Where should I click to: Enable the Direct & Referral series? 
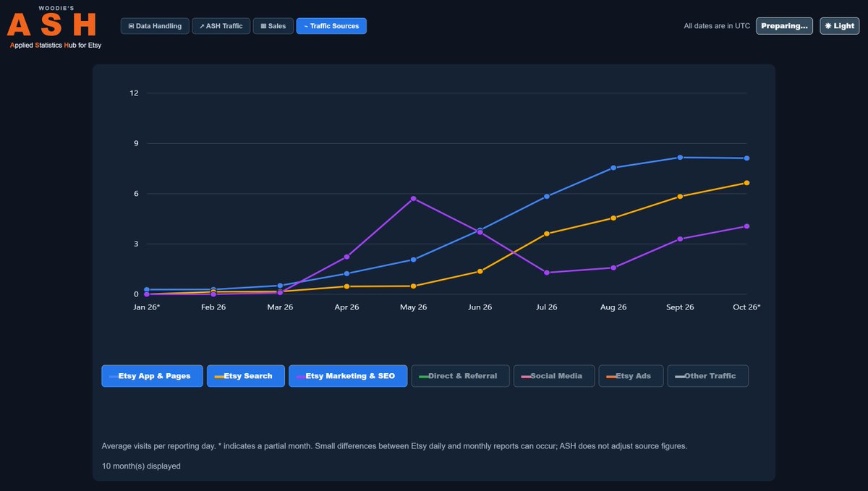(460, 376)
